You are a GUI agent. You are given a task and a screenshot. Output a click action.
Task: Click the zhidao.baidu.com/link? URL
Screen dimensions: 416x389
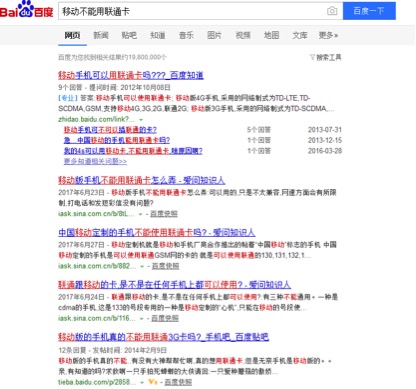click(97, 119)
